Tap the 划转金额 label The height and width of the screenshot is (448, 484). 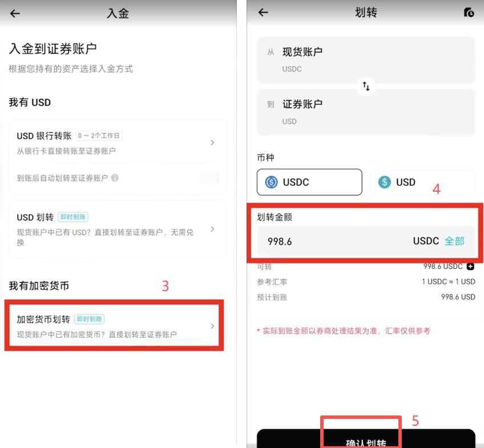(x=275, y=217)
